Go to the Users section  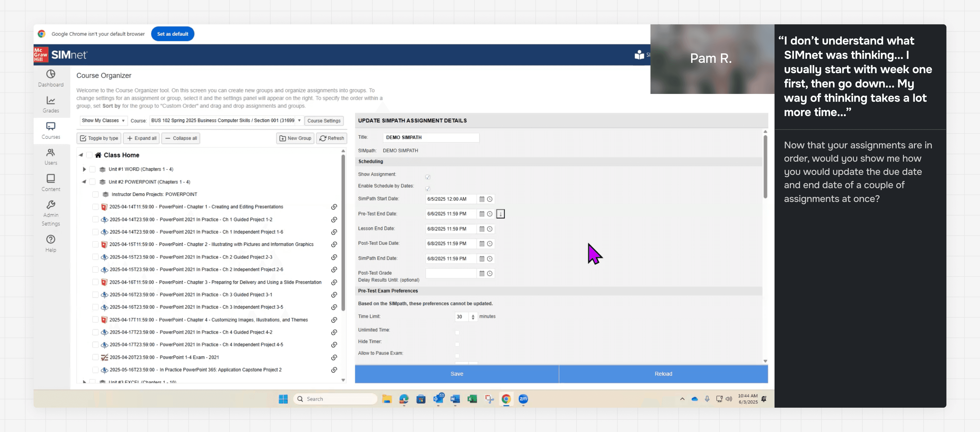point(51,157)
